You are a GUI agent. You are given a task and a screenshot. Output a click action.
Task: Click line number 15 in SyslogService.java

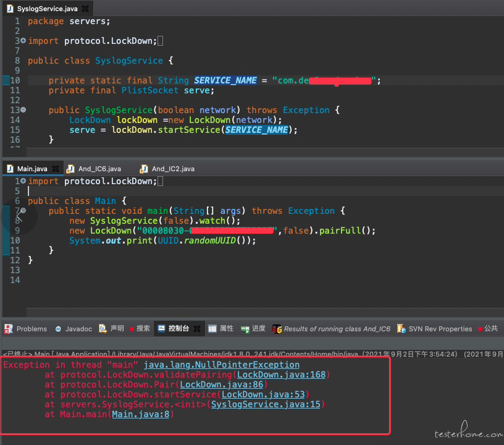[x=15, y=130]
